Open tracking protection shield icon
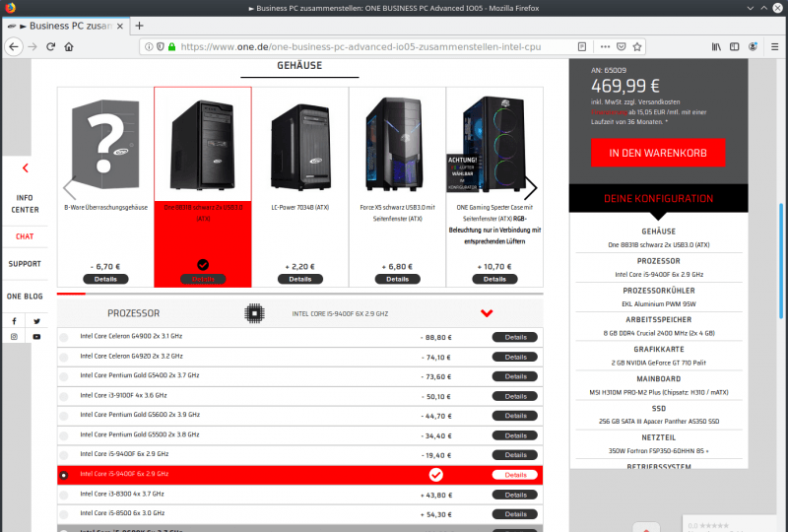The image size is (788, 532). pyautogui.click(x=161, y=46)
